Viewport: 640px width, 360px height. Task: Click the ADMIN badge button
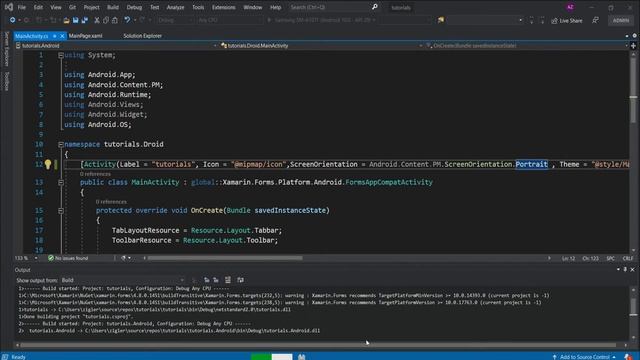pyautogui.click(x=621, y=20)
